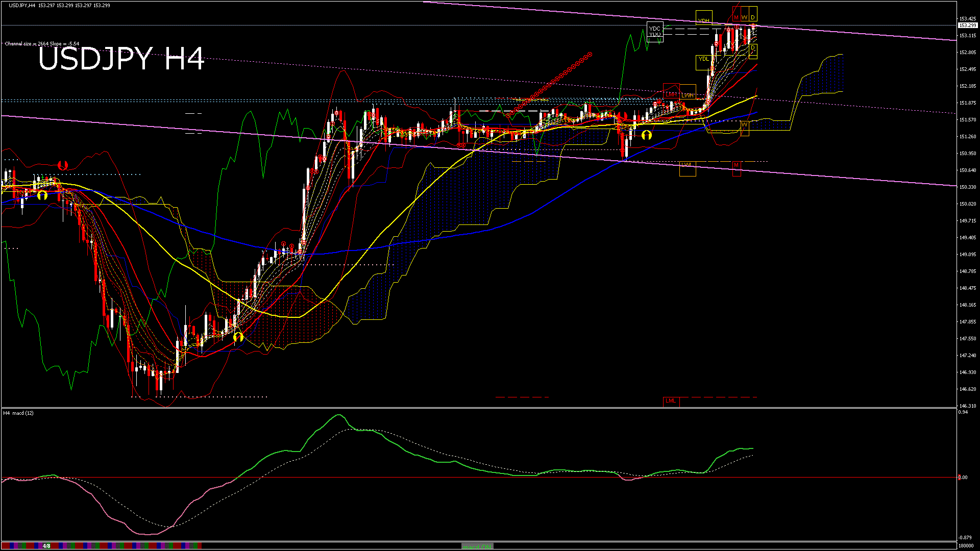This screenshot has height=551, width=980.
Task: Click the large USDJPY H4 text label
Action: [121, 59]
